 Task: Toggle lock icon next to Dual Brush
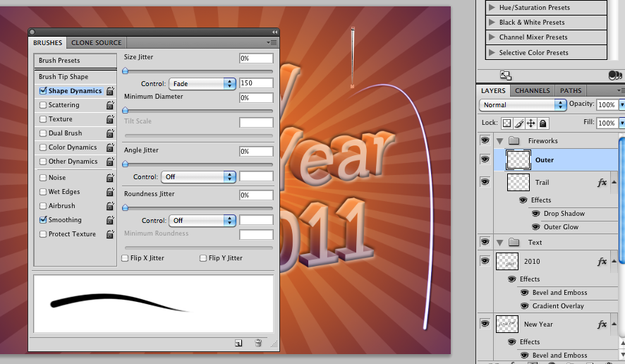(x=110, y=133)
